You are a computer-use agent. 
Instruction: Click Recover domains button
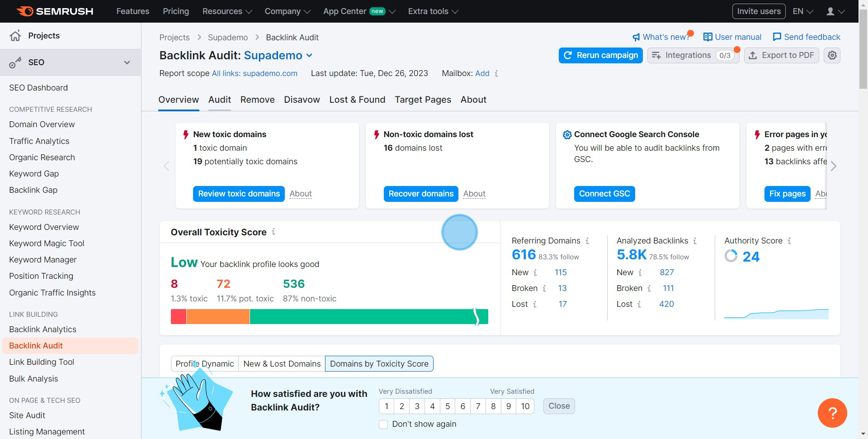(421, 194)
